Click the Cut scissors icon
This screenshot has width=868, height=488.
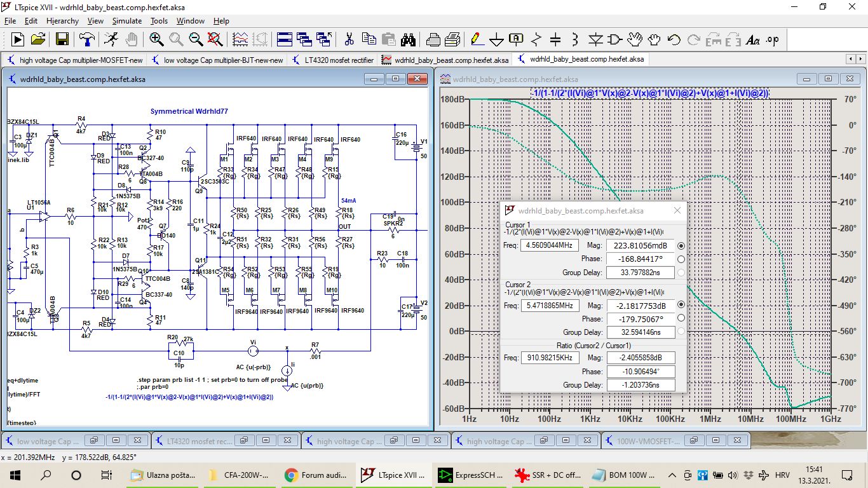349,39
